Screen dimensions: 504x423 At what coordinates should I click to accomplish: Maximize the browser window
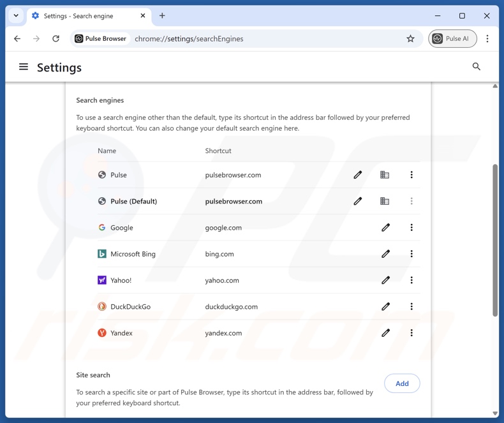point(462,16)
